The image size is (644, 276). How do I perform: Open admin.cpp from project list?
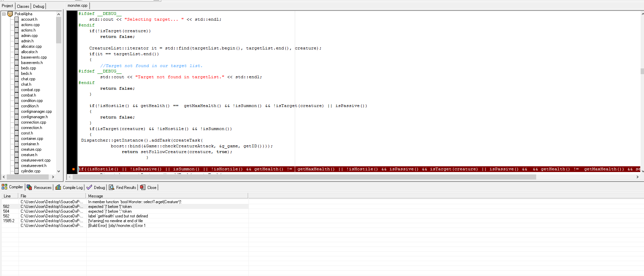pyautogui.click(x=29, y=36)
